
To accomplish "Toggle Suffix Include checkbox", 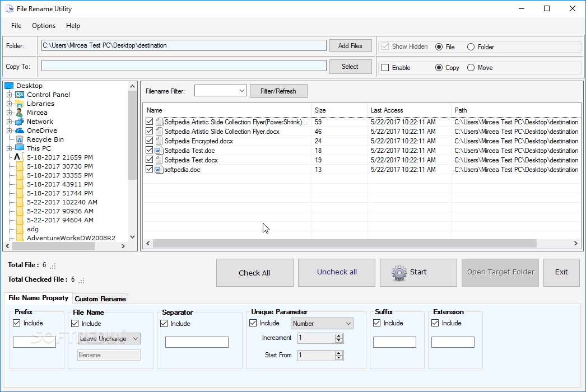I will point(376,323).
